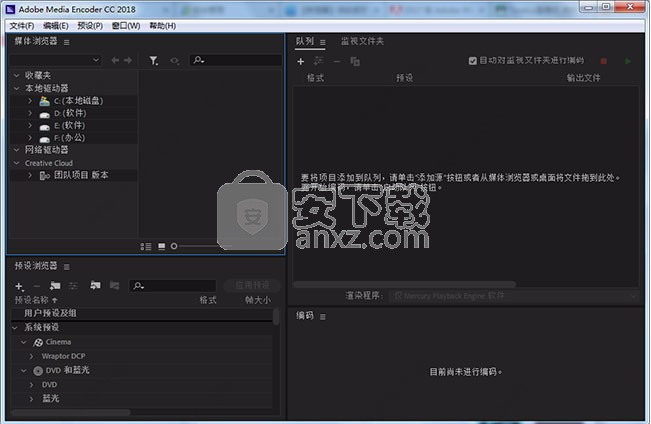Sort presets by 预设名称 column header
The width and height of the screenshot is (651, 424).
(36, 300)
